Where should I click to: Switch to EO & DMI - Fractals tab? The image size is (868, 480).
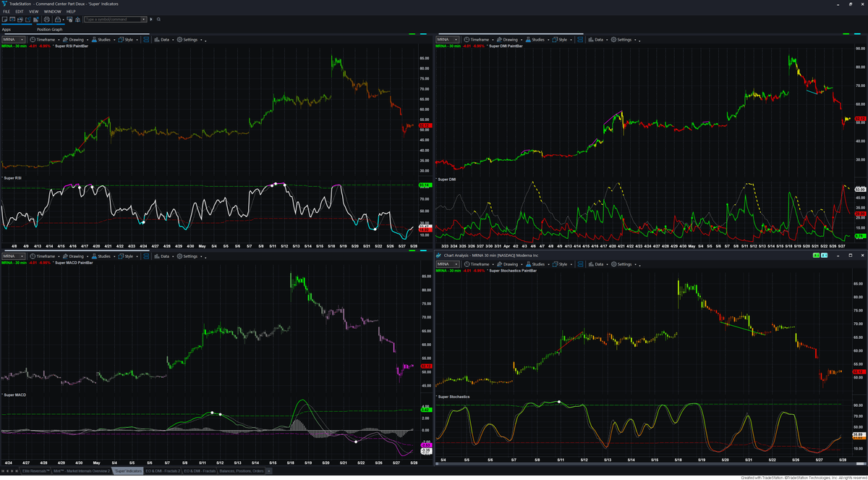point(200,471)
